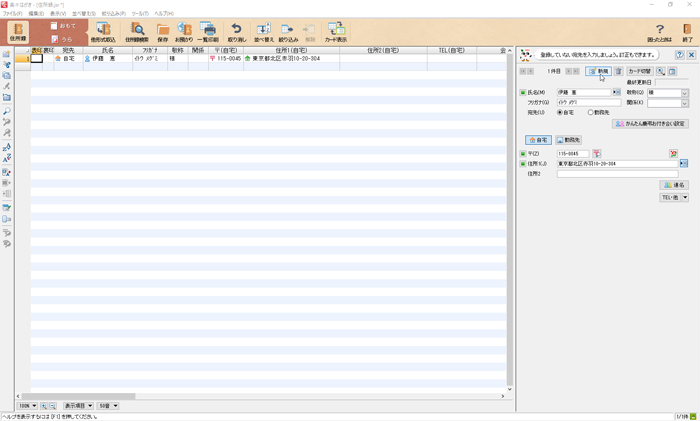Select the 自宅 radio button
This screenshot has width=700, height=421.
tap(559, 112)
